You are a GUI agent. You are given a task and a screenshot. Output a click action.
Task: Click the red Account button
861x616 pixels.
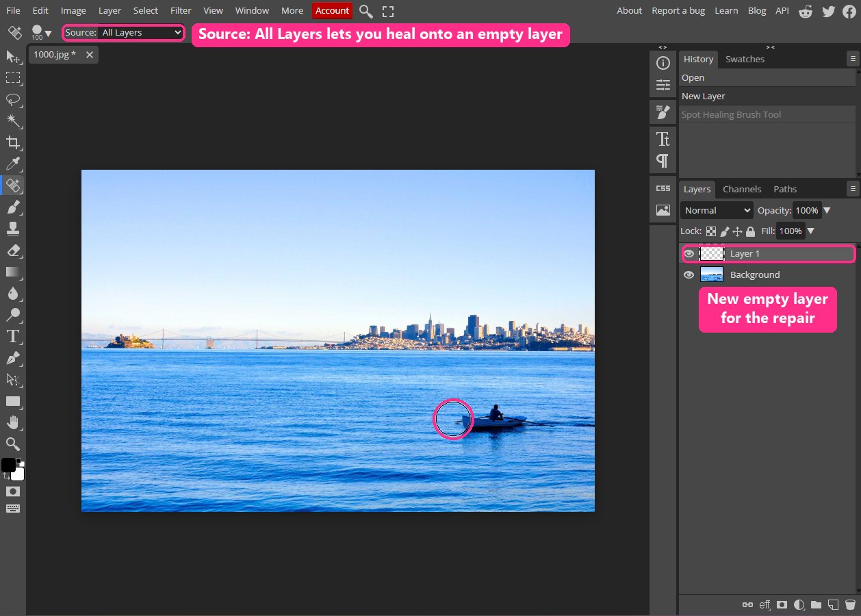tap(332, 11)
